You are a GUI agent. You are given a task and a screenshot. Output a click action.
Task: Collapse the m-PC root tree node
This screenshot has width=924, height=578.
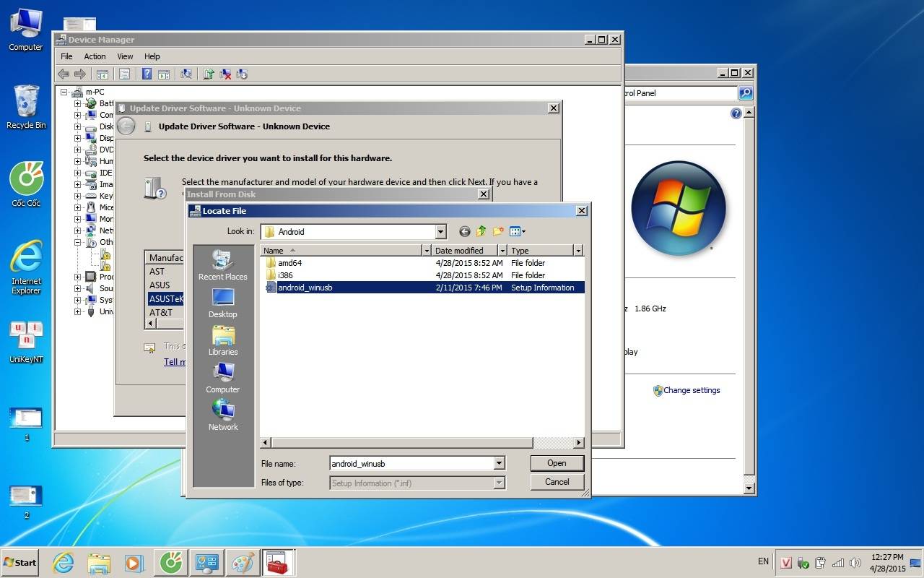65,92
